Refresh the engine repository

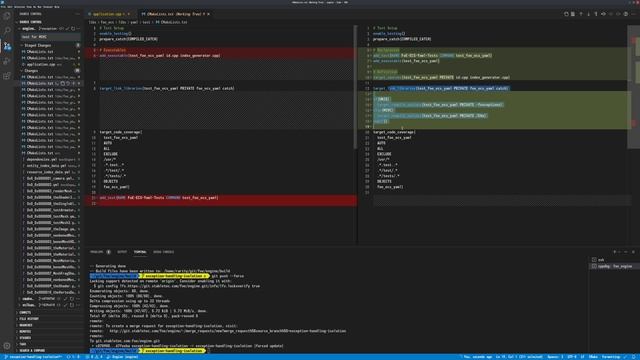point(73,29)
